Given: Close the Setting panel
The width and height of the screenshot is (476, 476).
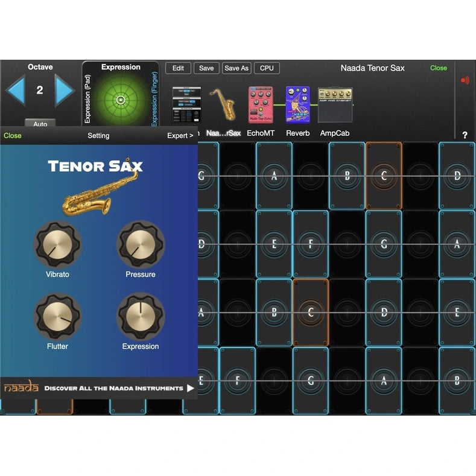Looking at the screenshot, I should click(x=13, y=136).
